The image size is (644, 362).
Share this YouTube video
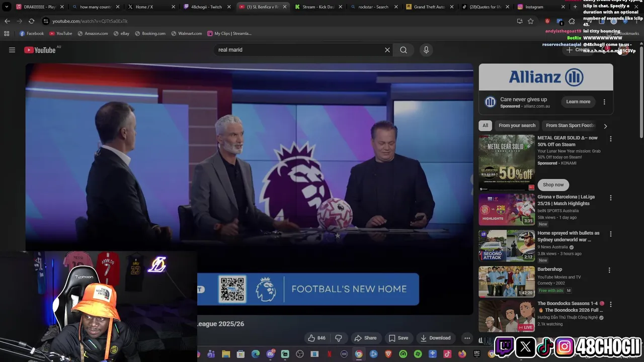[x=365, y=338]
